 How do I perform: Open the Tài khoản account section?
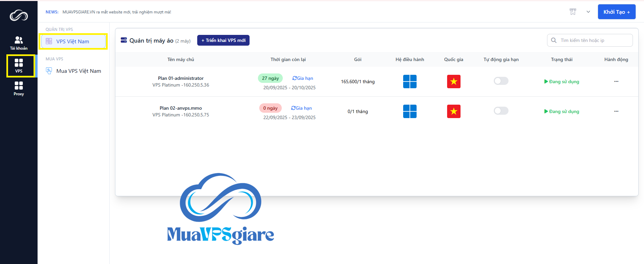click(19, 43)
